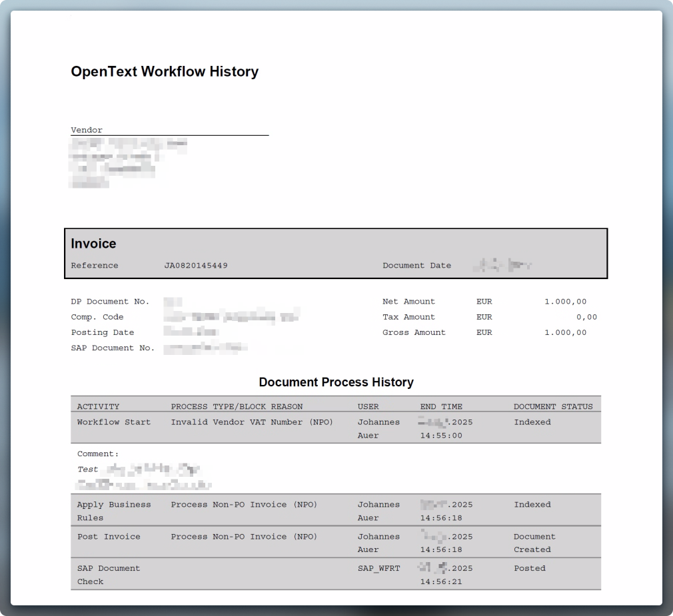Image resolution: width=673 pixels, height=616 pixels.
Task: Click the Gross Amount EUR value
Action: 565,332
